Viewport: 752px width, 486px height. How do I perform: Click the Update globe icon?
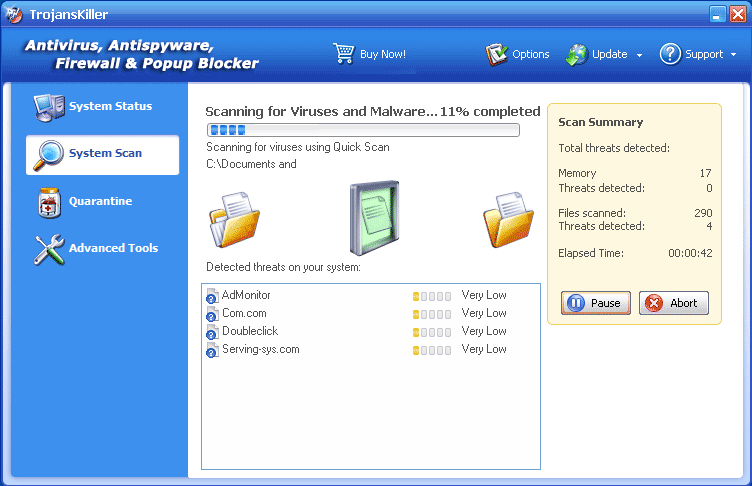(577, 54)
